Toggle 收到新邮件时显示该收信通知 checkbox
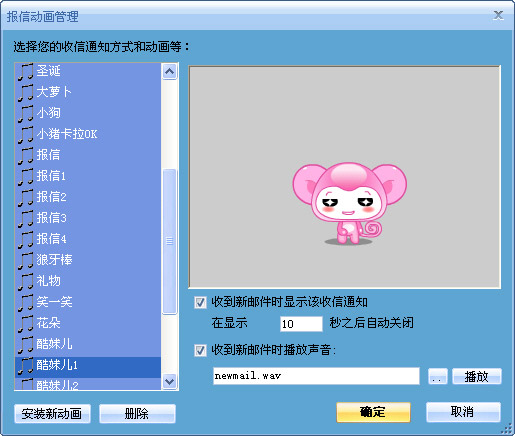This screenshot has height=436, width=515. [x=200, y=302]
